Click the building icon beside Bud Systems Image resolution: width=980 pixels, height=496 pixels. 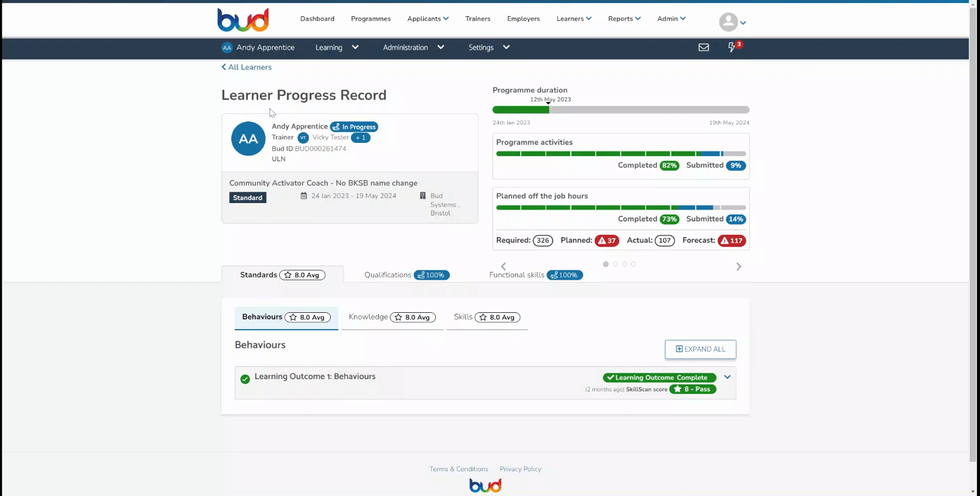click(423, 196)
